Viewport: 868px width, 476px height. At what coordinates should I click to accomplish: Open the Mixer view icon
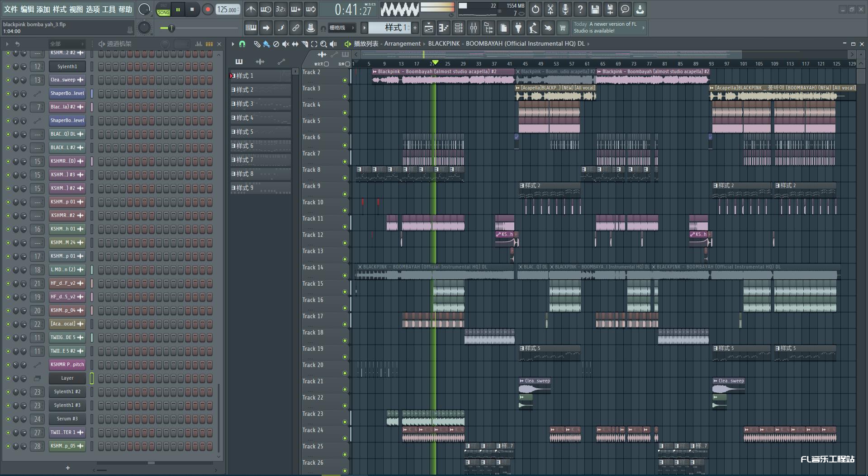tap(474, 28)
